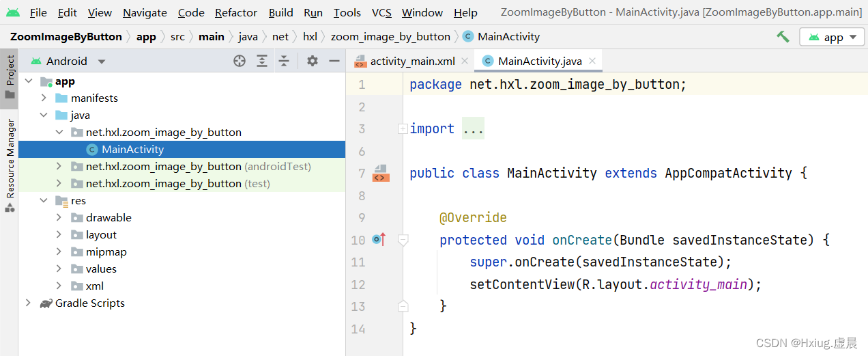Select the drawable folder row
Viewport: 868px width, 356px height.
pos(182,218)
